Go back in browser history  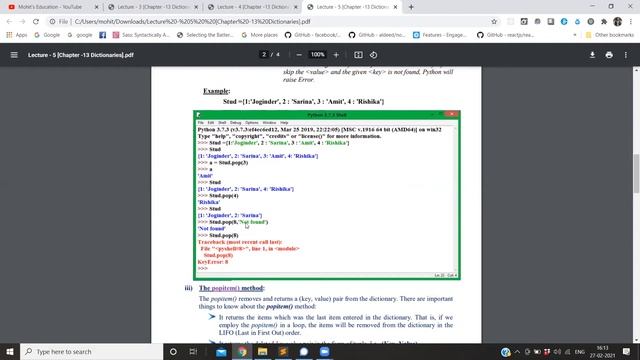point(9,21)
